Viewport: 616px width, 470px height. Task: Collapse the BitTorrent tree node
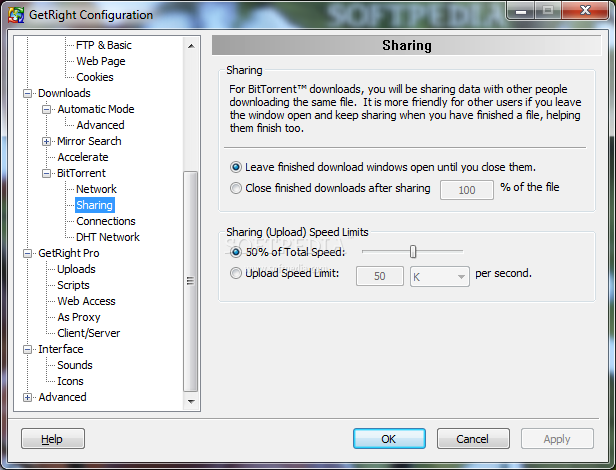click(46, 173)
